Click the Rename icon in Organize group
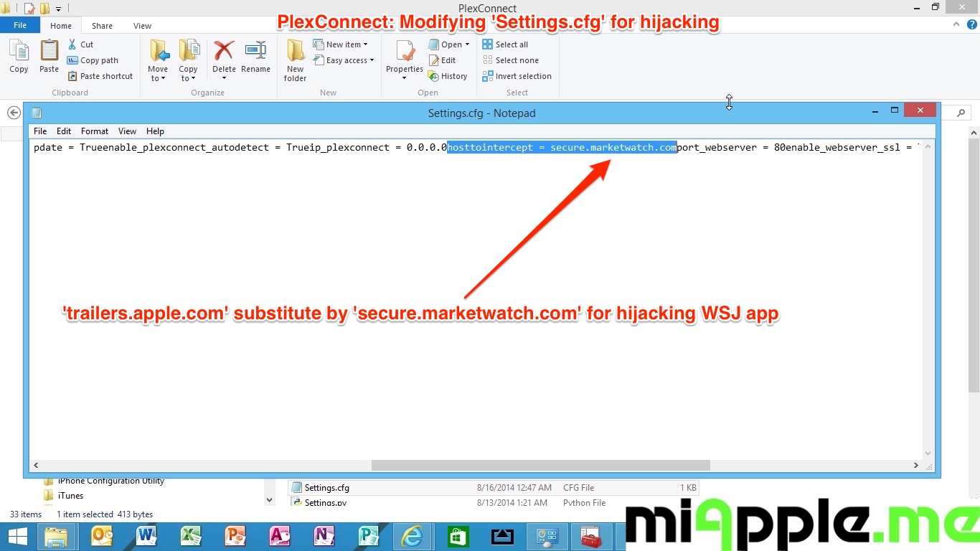Image resolution: width=980 pixels, height=551 pixels. click(x=255, y=52)
